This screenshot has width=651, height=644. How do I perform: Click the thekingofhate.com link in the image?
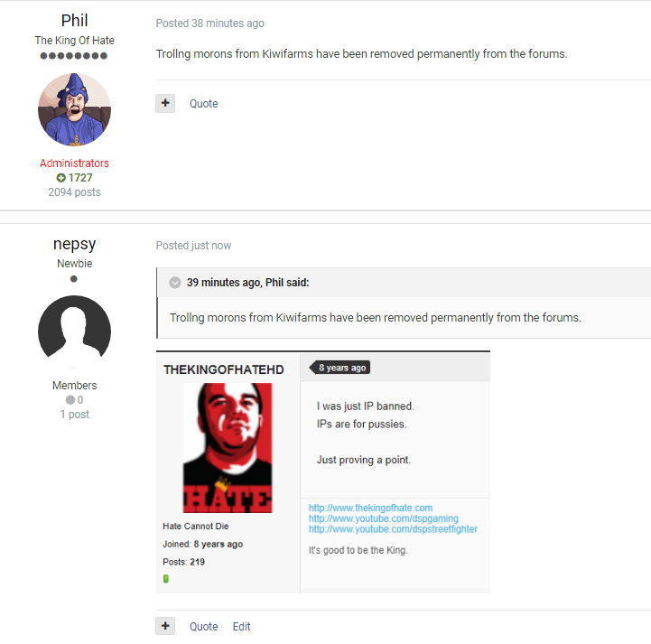coord(370,508)
